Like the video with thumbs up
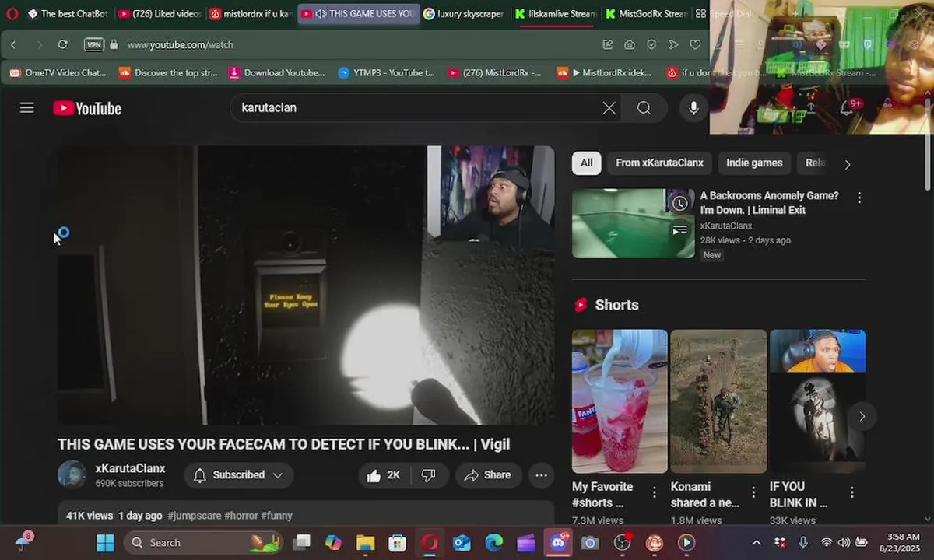This screenshot has width=934, height=560. pyautogui.click(x=384, y=475)
